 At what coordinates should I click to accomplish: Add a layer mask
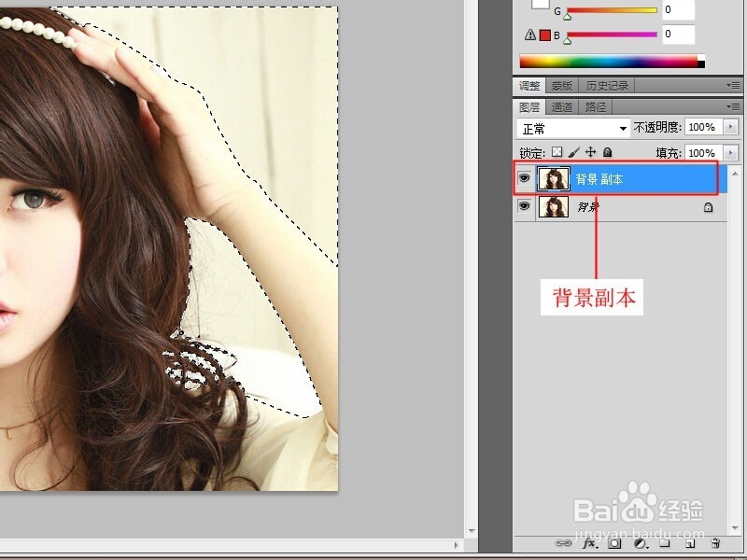point(615,543)
